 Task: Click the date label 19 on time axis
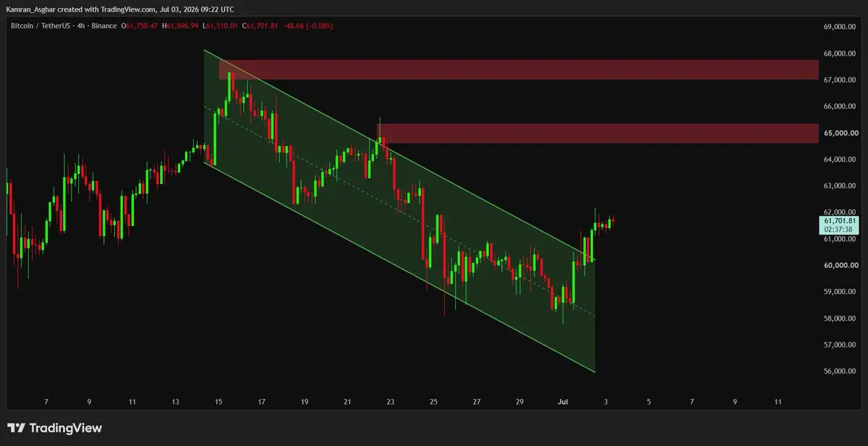(305, 401)
